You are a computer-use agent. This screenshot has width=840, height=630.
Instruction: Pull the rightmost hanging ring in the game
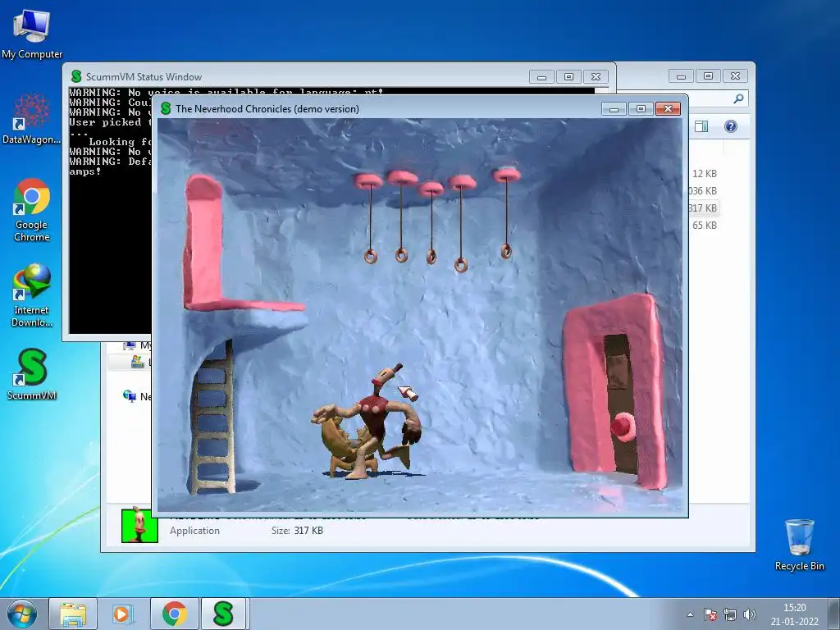point(506,250)
